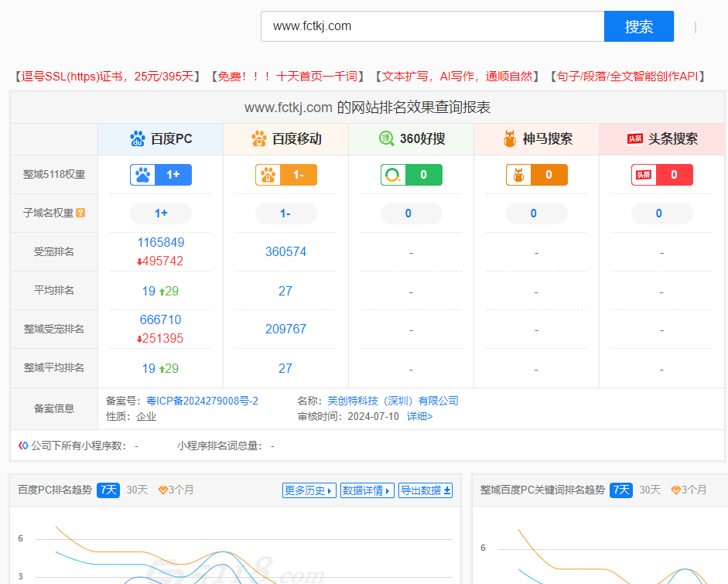Click the 整域5118权重 row label
The width and height of the screenshot is (728, 584).
point(54,175)
